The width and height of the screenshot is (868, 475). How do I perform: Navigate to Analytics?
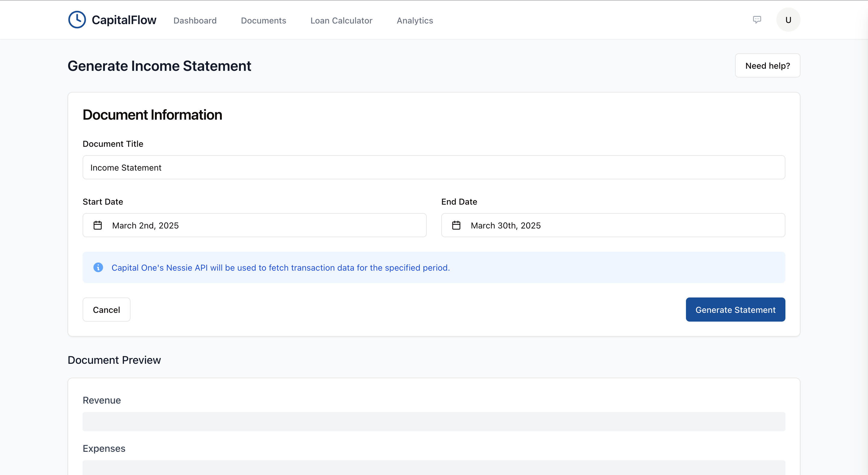pyautogui.click(x=414, y=20)
